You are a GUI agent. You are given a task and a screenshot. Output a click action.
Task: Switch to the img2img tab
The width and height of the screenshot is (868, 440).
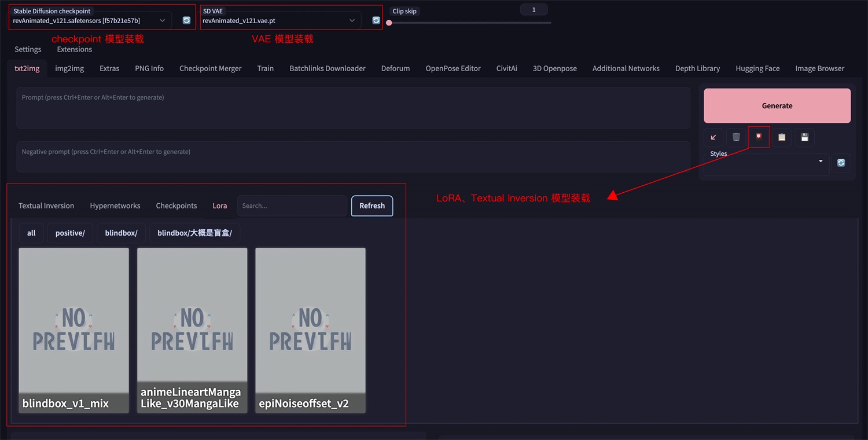pyautogui.click(x=69, y=68)
